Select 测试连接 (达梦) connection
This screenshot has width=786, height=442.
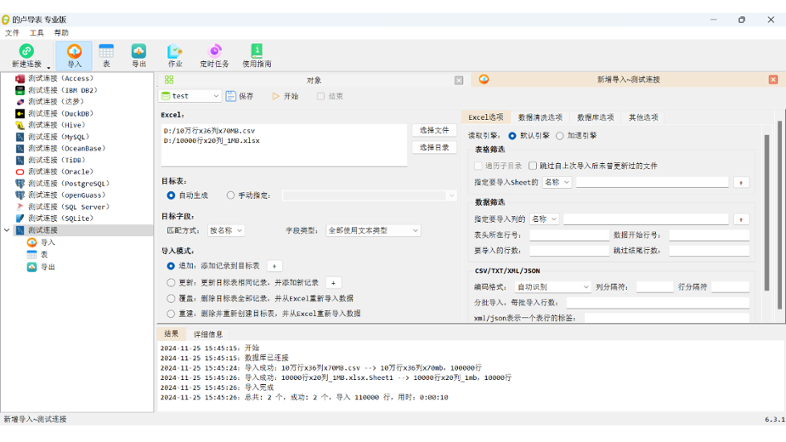coord(56,102)
